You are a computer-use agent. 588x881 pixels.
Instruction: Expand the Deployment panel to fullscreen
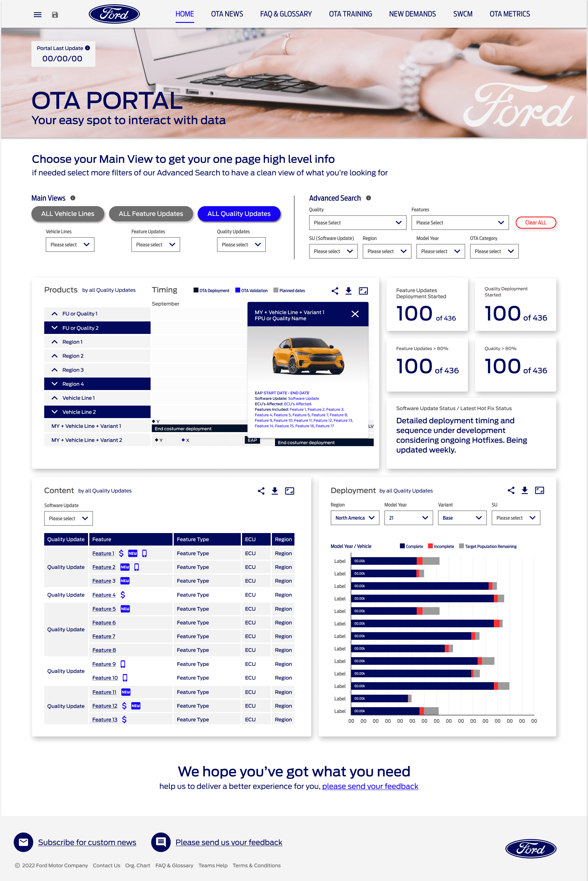(539, 490)
